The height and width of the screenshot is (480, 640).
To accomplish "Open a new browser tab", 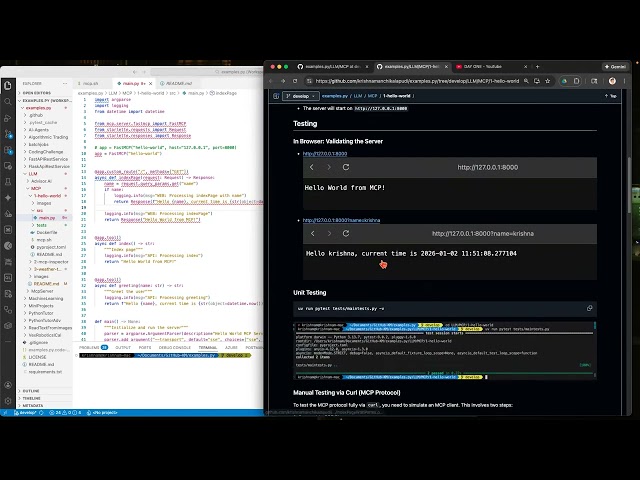I will [x=537, y=67].
